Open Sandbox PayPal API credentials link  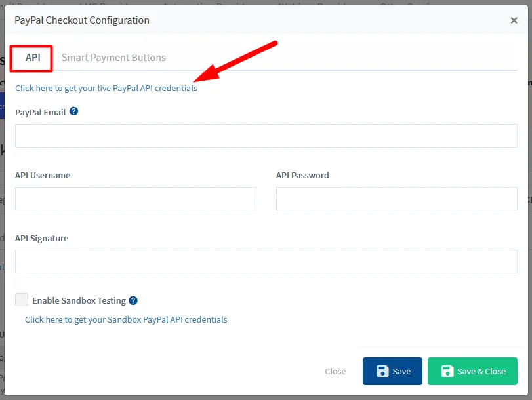[126, 319]
